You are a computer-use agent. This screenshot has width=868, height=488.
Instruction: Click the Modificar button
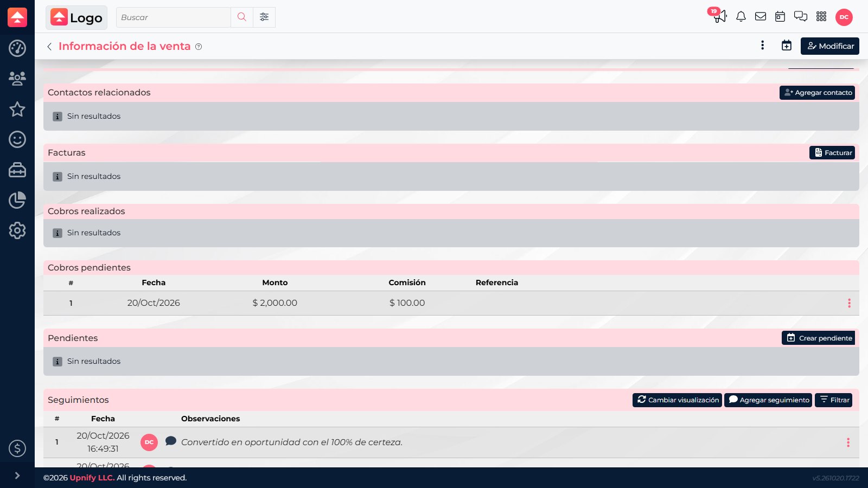coord(830,46)
